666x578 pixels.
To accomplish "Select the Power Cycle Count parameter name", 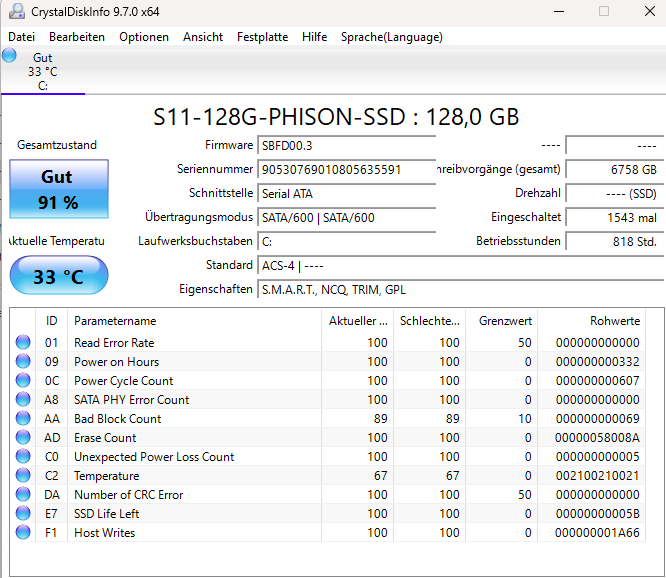I will tap(124, 381).
